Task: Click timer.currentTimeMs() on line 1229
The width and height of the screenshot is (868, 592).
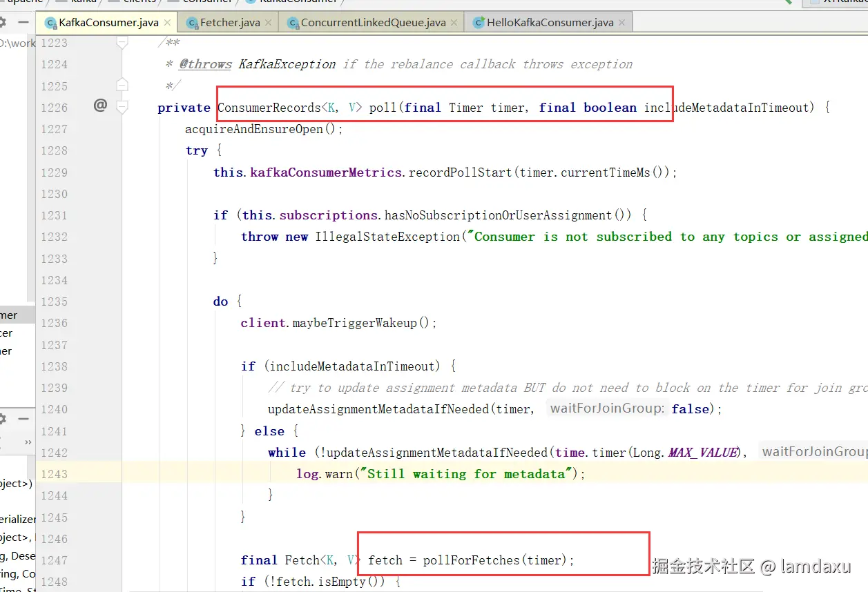Action: (594, 172)
